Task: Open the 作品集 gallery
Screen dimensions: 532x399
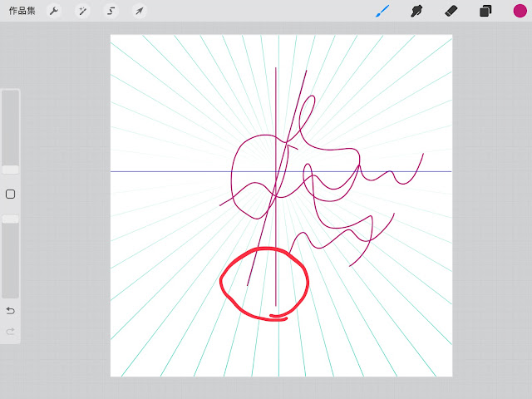Action: pos(22,11)
